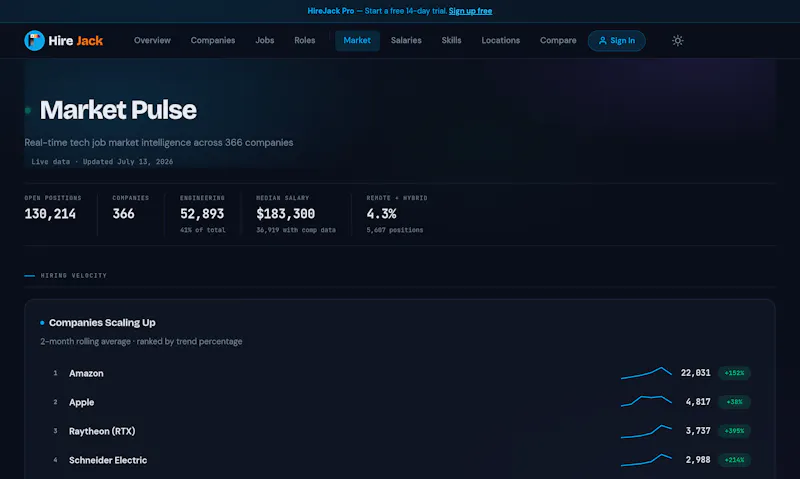This screenshot has width=800, height=479.
Task: Select the Market tab
Action: click(x=357, y=40)
